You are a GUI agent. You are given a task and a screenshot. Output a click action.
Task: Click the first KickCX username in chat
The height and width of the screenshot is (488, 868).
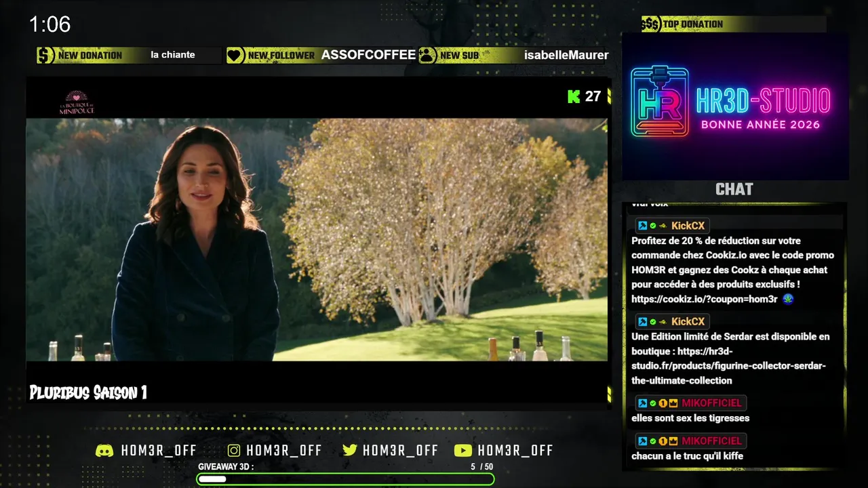[688, 226]
